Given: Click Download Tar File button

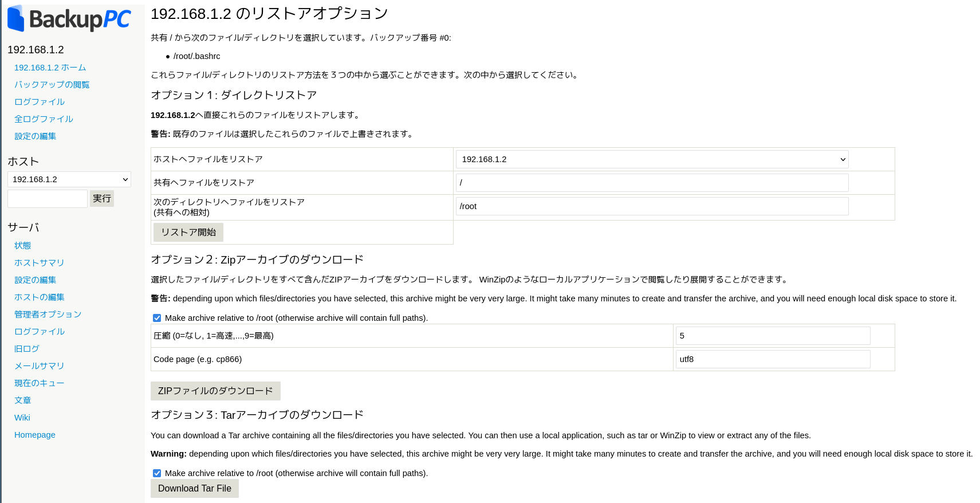Looking at the screenshot, I should (x=195, y=489).
